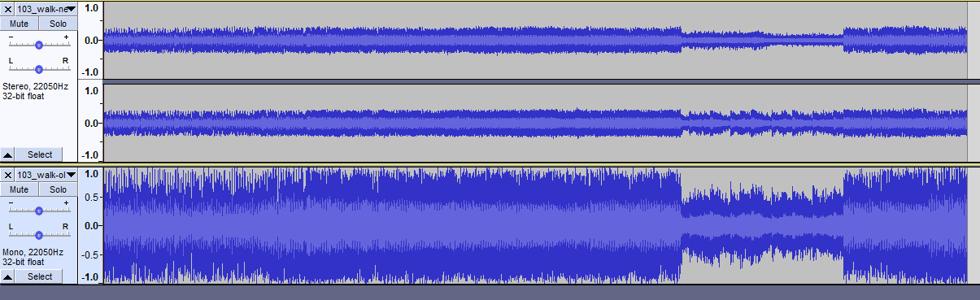Click the minus icon at mono track gain

[11, 203]
